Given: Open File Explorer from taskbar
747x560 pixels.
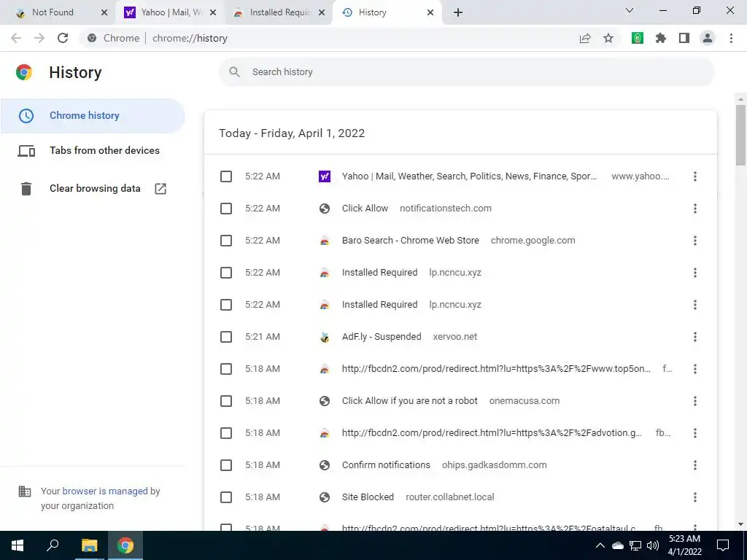Looking at the screenshot, I should point(89,545).
